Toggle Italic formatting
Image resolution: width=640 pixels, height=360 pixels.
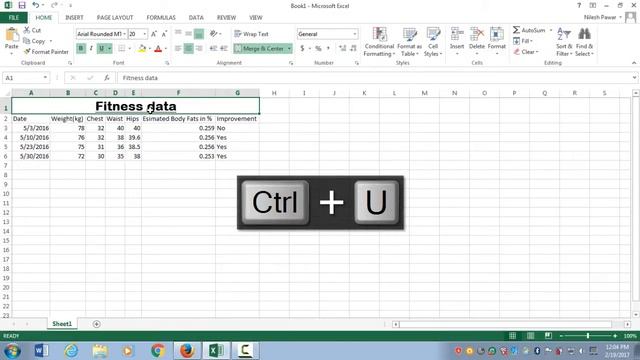point(91,49)
